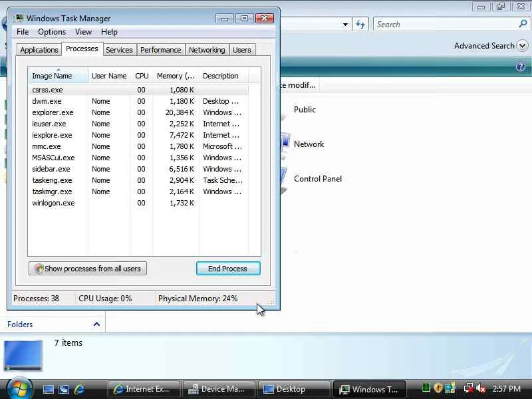Viewport: 532px width, 399px height.
Task: Switch to the Services tab
Action: pos(119,50)
